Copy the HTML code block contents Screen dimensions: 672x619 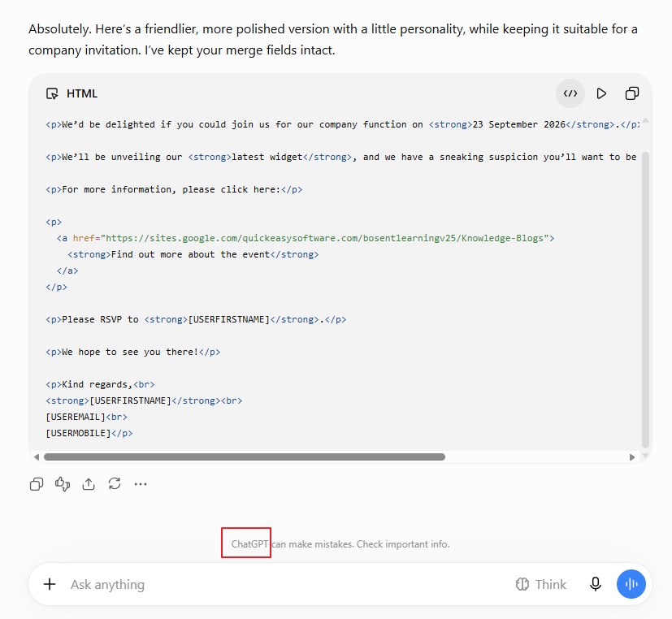[x=632, y=93]
